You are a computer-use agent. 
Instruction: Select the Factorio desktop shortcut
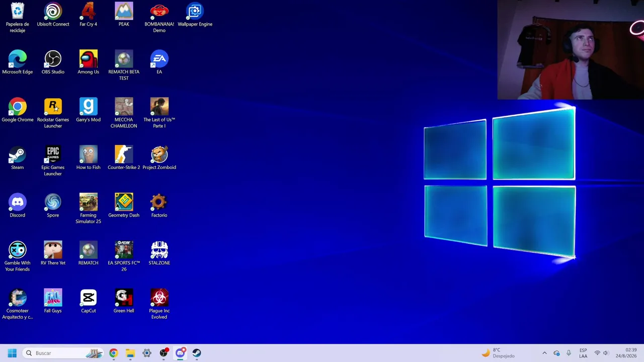159,206
